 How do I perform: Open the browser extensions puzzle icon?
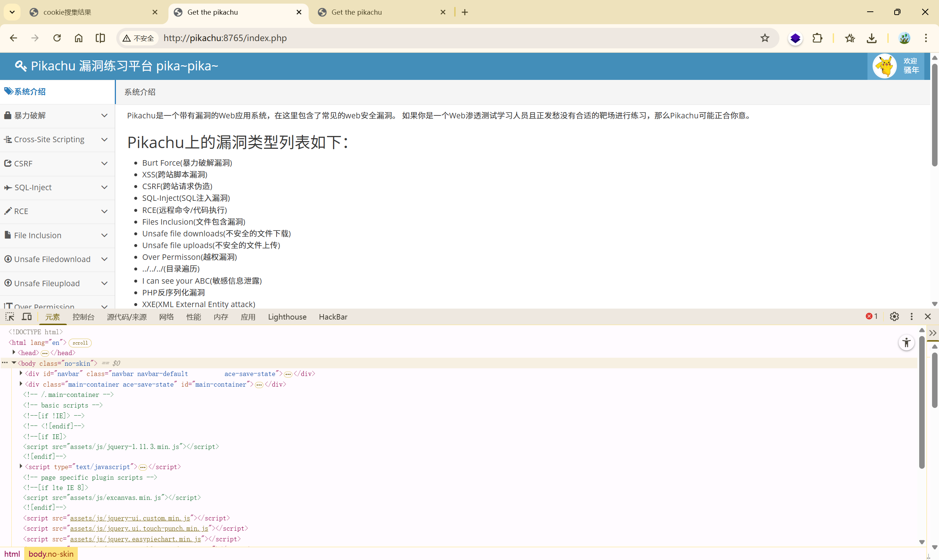tap(817, 38)
